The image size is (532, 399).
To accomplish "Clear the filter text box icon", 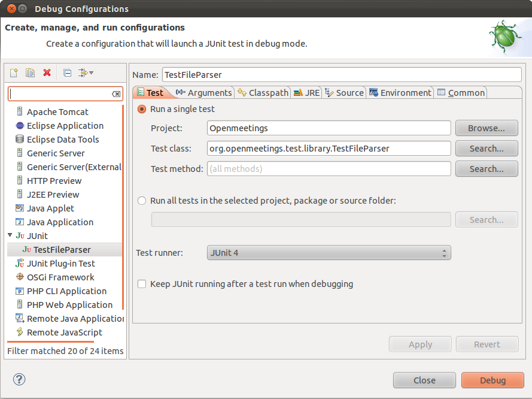I will [116, 94].
